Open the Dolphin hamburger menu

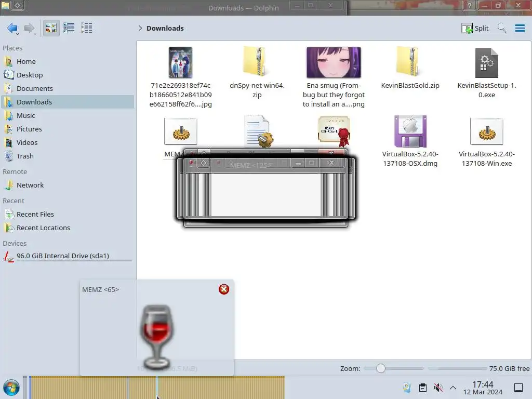click(x=520, y=28)
